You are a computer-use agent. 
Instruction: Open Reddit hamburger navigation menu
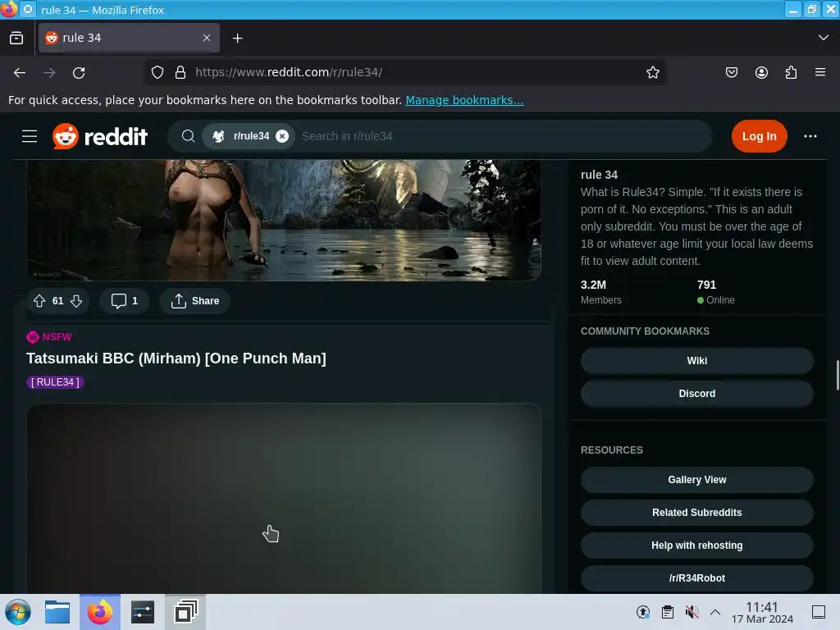point(30,136)
